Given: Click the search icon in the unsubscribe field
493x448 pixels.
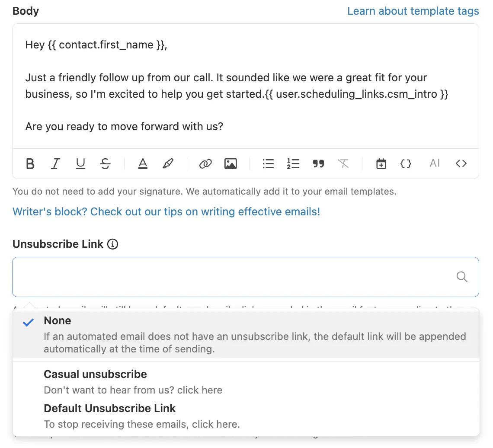Looking at the screenshot, I should [x=462, y=277].
